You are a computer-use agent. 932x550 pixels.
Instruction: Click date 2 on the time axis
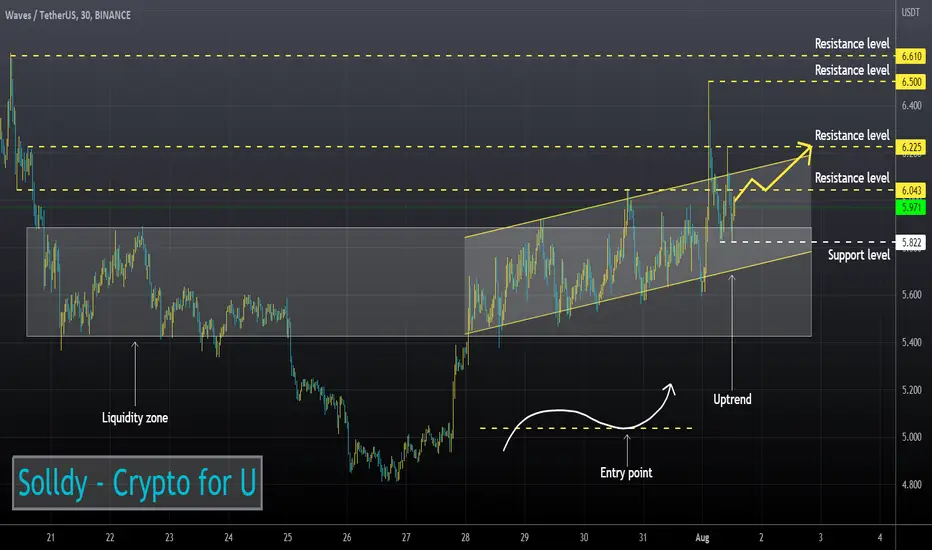click(x=761, y=538)
